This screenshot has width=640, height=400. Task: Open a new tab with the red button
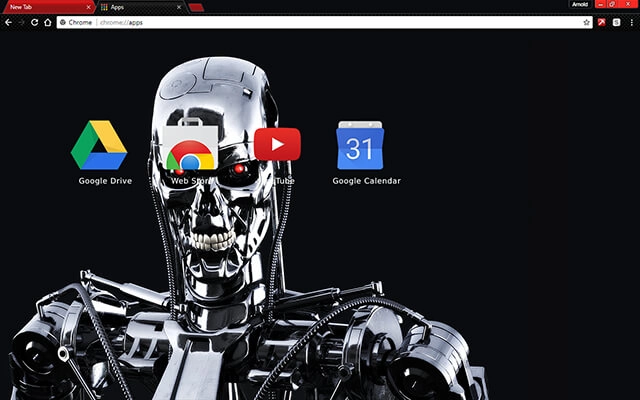pos(196,7)
